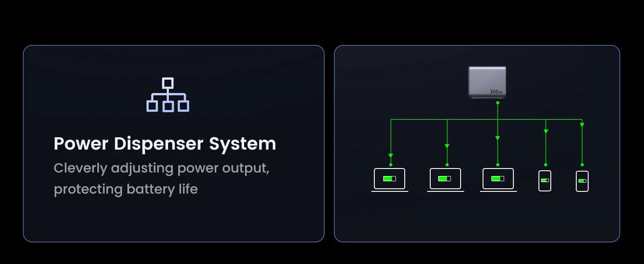Click the "300w" label on charger
The height and width of the screenshot is (264, 644).
click(496, 92)
